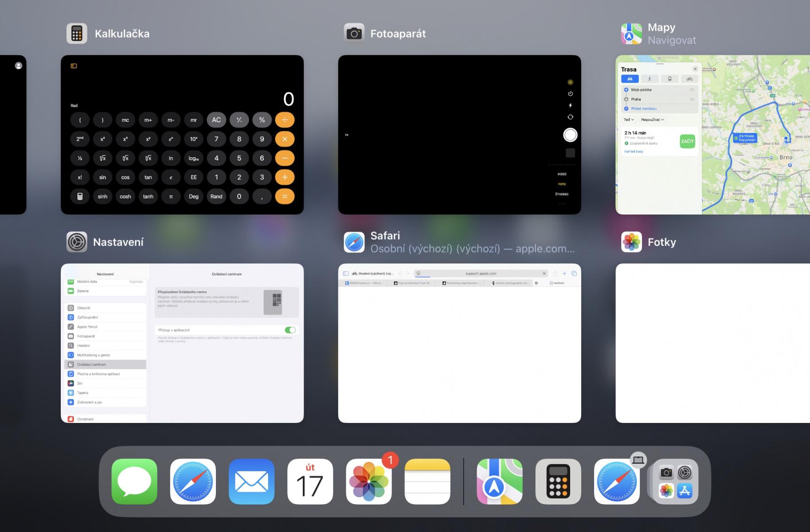Viewport: 810px width, 532px height.
Task: Expand the Teď time dropdown in Maps
Action: click(x=629, y=120)
